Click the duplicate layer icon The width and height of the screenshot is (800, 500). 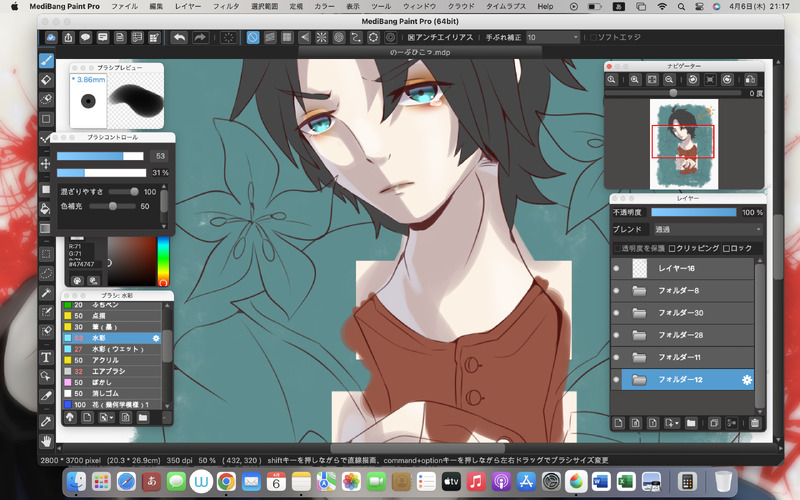click(714, 423)
